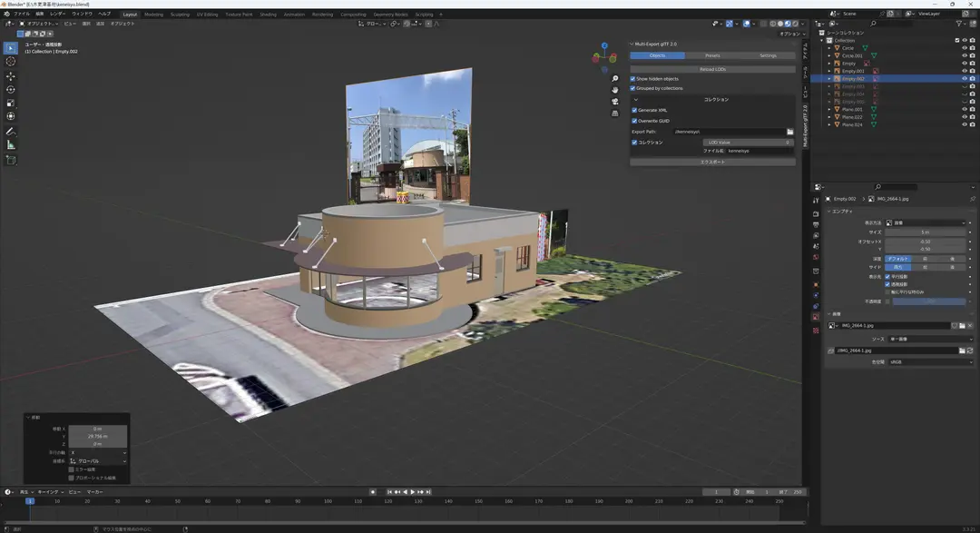
Task: Click the エクスポート export button
Action: pos(712,162)
